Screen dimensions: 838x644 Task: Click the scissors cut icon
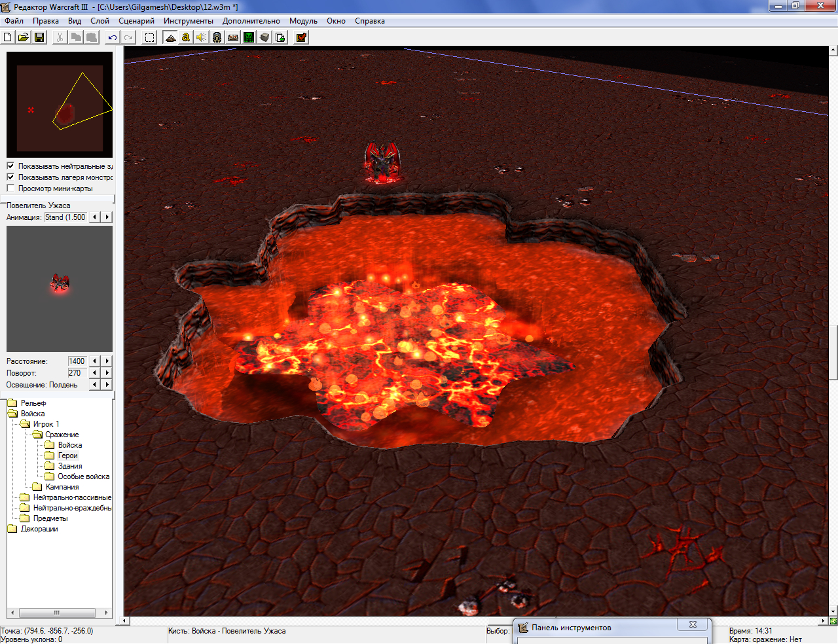(x=60, y=37)
